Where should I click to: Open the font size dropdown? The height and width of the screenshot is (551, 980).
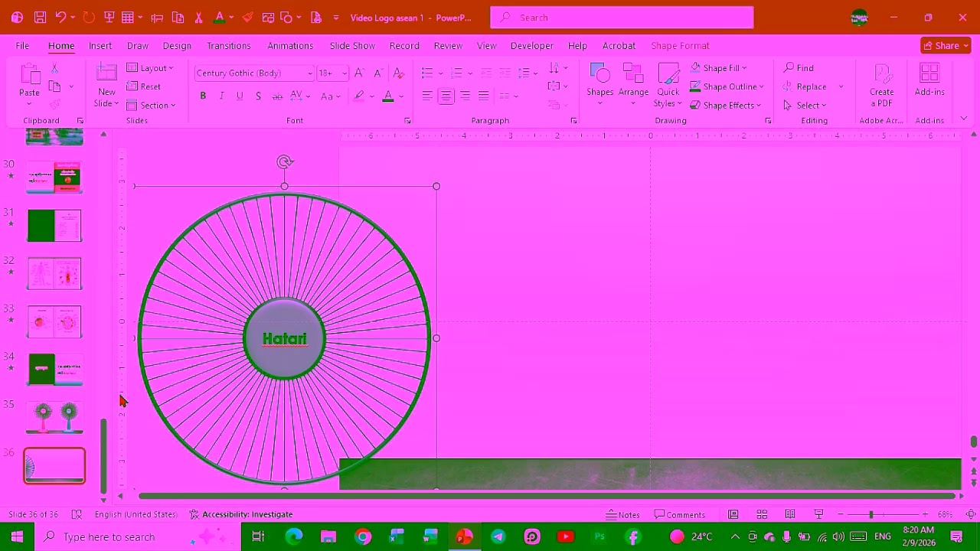(x=344, y=73)
